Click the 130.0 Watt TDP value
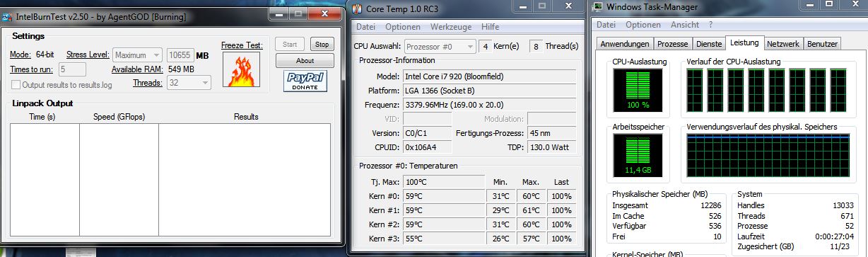 tap(551, 147)
